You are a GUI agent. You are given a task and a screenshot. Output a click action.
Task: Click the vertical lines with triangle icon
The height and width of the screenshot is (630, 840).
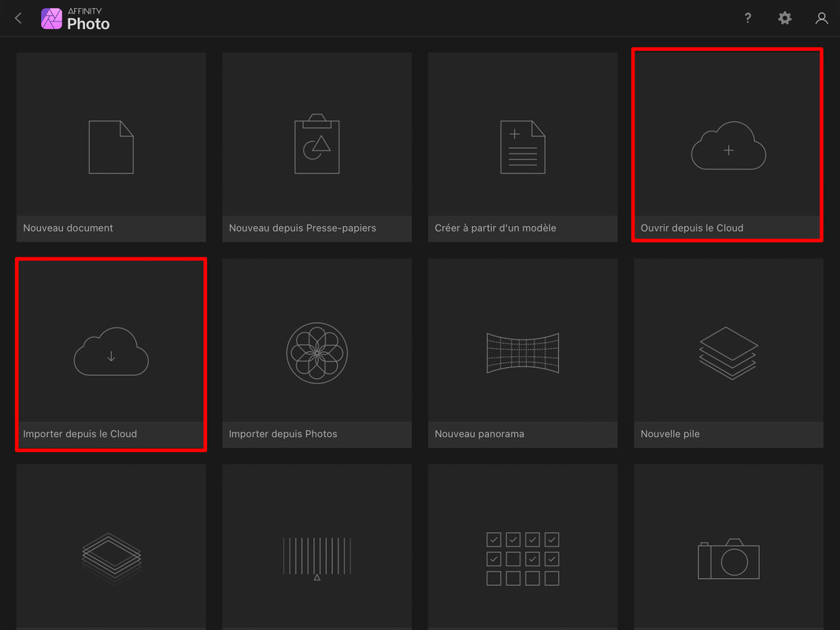click(x=317, y=558)
